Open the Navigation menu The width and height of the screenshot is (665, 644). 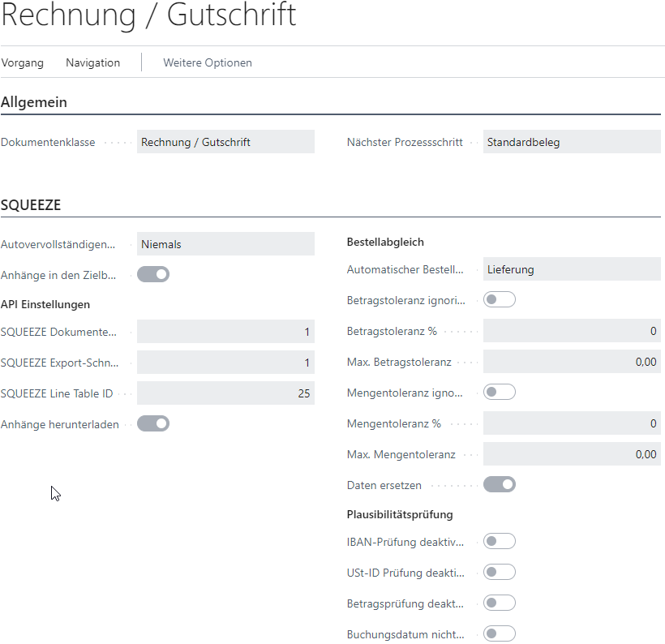tap(92, 62)
